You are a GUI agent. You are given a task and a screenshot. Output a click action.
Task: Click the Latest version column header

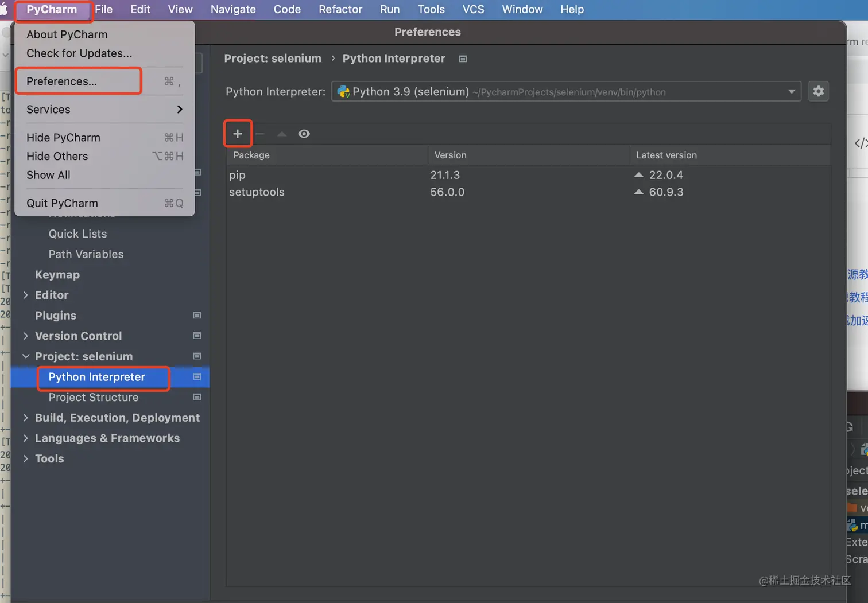tap(730, 155)
